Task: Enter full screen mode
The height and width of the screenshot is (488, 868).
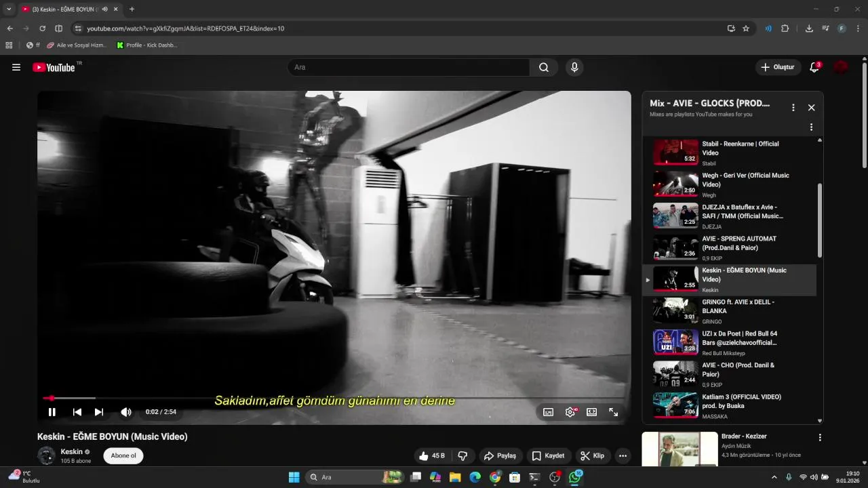Action: 613,412
